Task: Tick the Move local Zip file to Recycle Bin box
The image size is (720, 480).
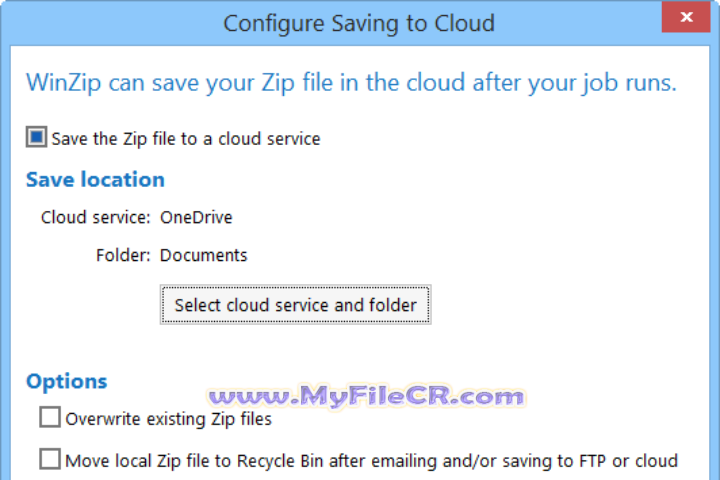Action: [x=49, y=460]
